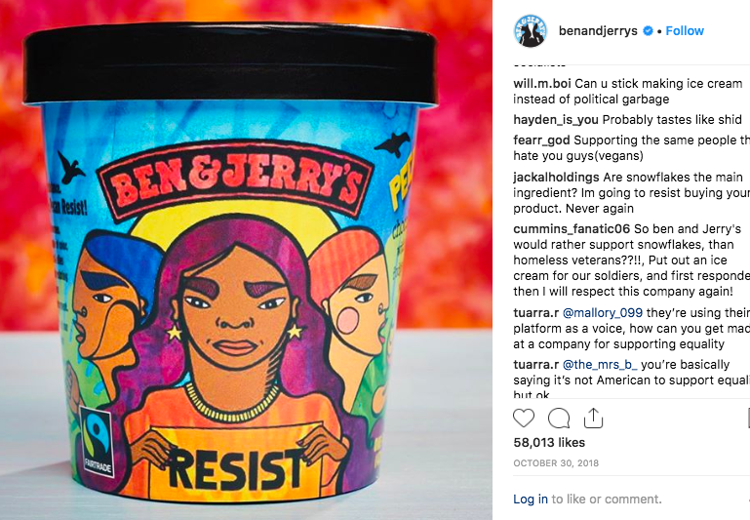Click the bookmark save icon at right edge
This screenshot has height=520, width=750.
point(748,418)
